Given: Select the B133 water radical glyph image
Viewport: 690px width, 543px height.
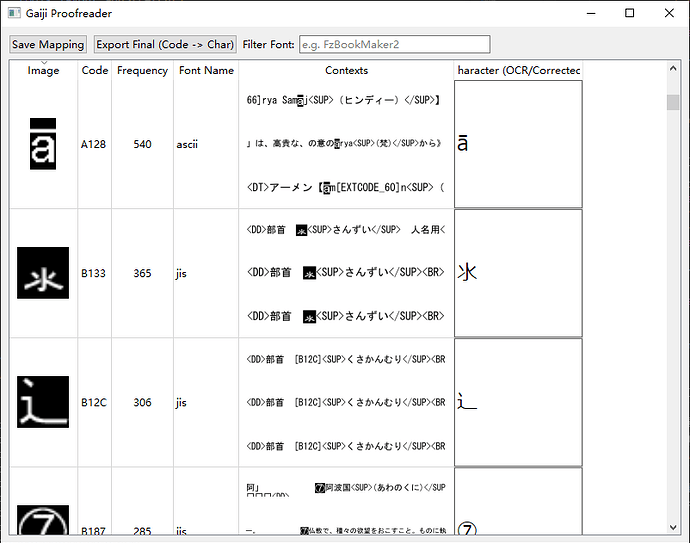Looking at the screenshot, I should pyautogui.click(x=43, y=273).
